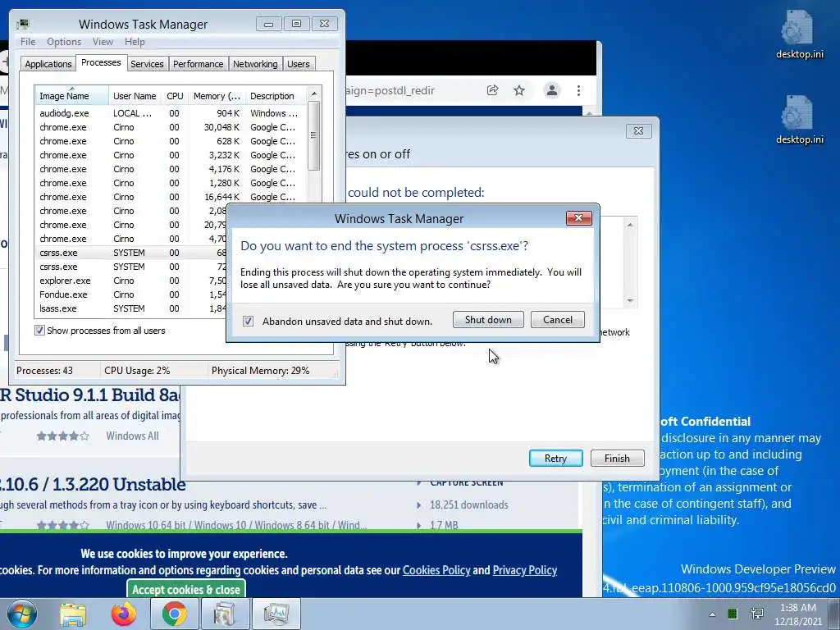
Task: Open the Networking tab
Action: (255, 64)
